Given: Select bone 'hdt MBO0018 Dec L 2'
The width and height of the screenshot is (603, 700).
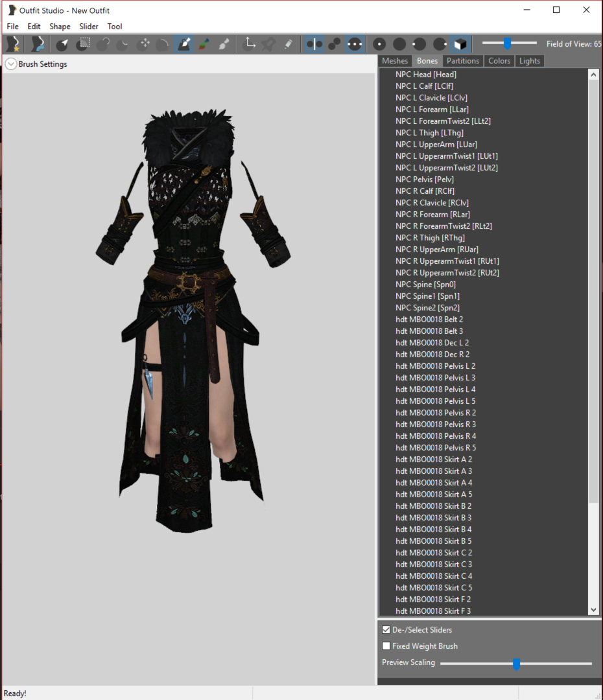Looking at the screenshot, I should [432, 343].
